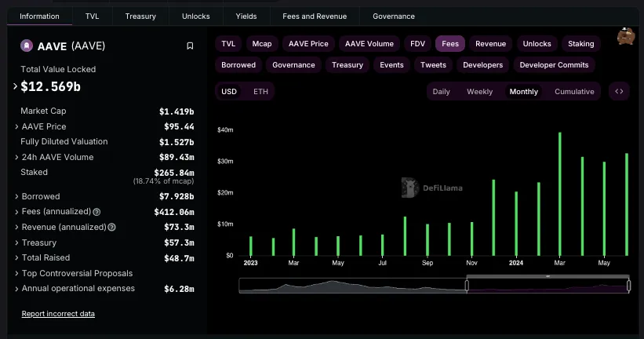Image resolution: width=644 pixels, height=339 pixels.
Task: Toggle the Developers chart metric
Action: 483,65
